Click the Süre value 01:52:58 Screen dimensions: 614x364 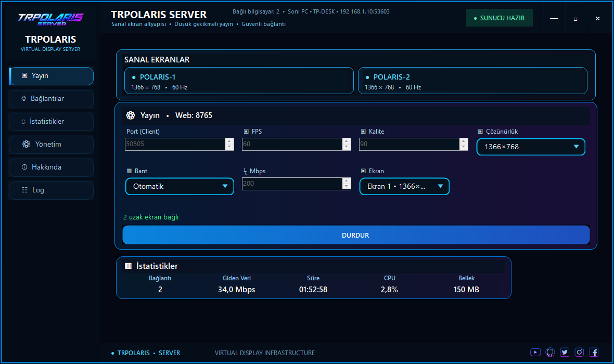(x=313, y=290)
